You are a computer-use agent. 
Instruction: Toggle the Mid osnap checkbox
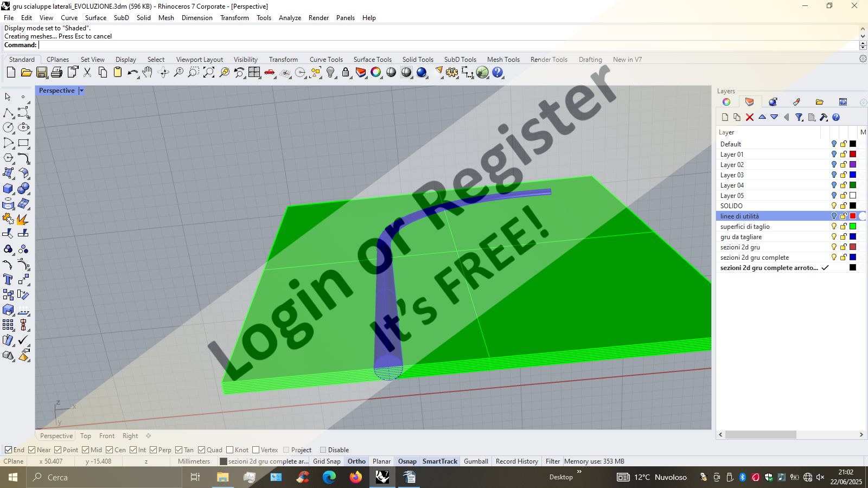pyautogui.click(x=86, y=450)
